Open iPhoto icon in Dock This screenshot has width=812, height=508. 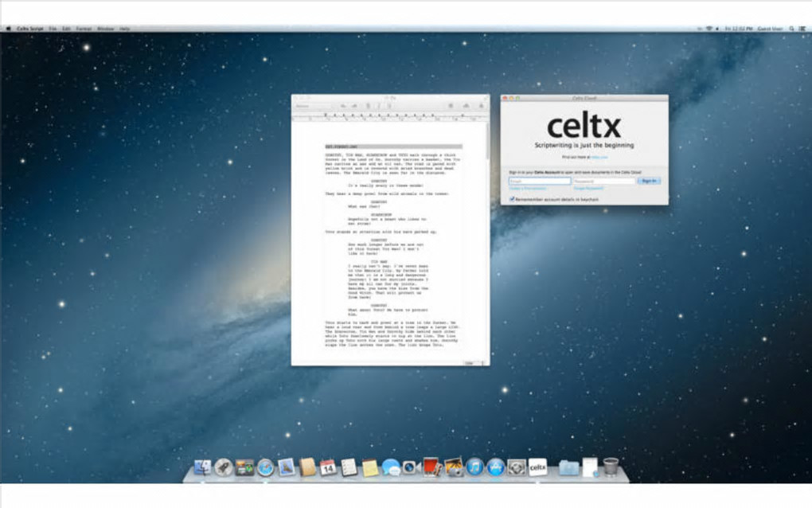coord(454,467)
